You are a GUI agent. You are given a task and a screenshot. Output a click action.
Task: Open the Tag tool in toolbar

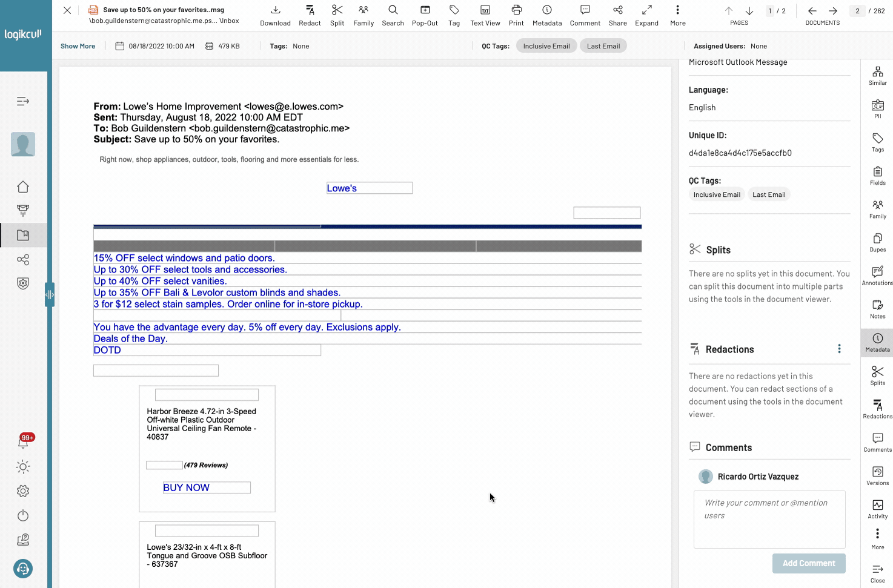pyautogui.click(x=454, y=16)
